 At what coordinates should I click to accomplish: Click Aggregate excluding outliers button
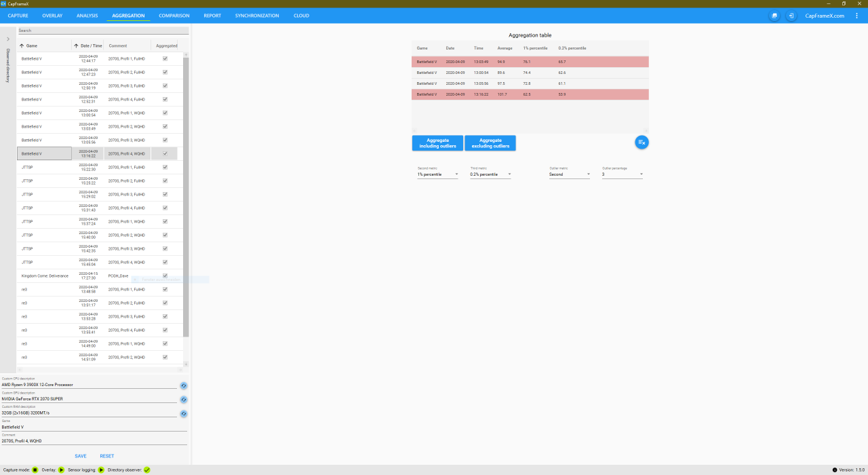[490, 143]
